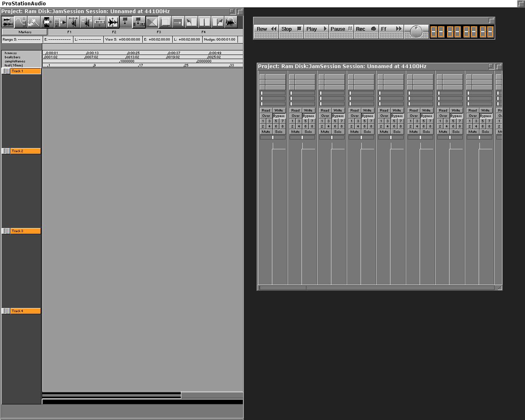
Task: Mute the fourth mixer channel
Action: (x=355, y=132)
